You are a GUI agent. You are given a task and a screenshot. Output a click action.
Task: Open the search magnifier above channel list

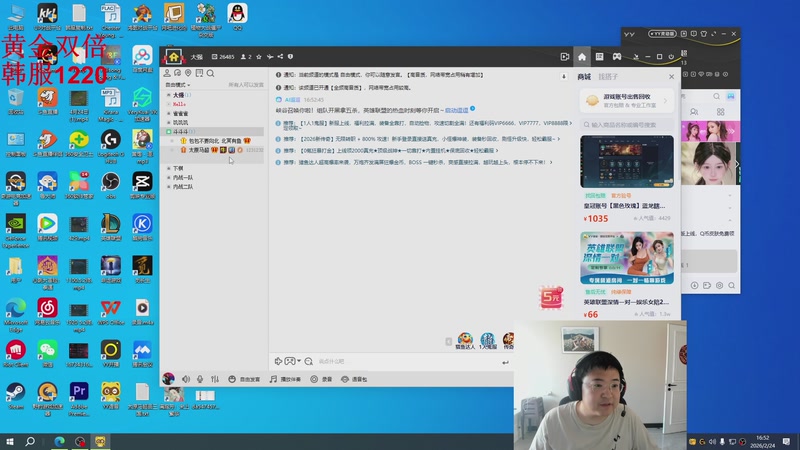(x=210, y=73)
